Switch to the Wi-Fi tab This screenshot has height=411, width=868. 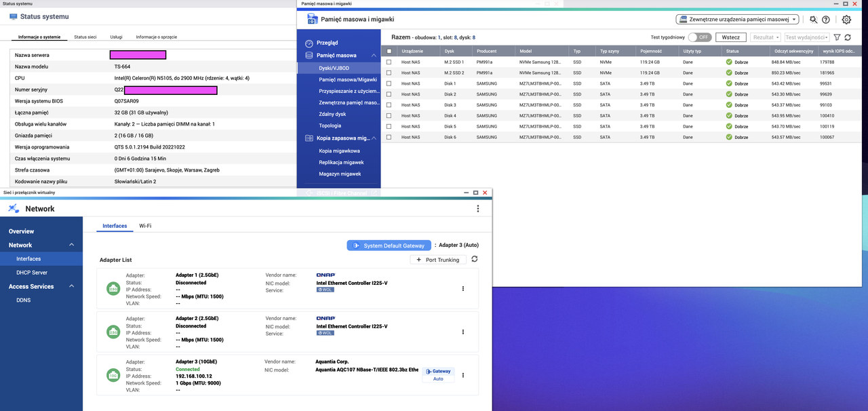click(145, 225)
